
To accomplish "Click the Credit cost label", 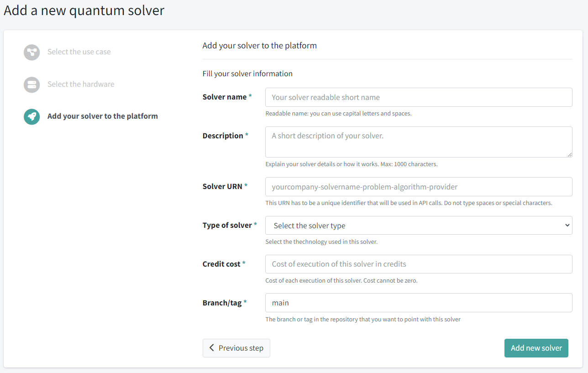I will 221,264.
